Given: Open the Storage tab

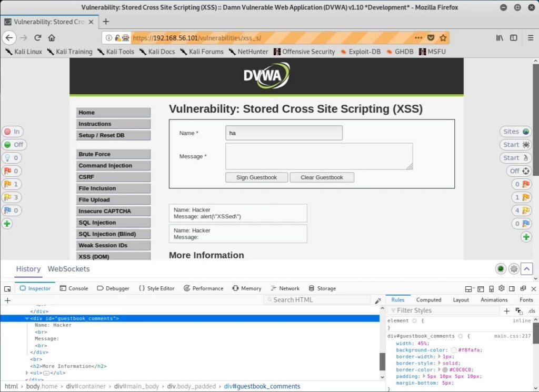Looking at the screenshot, I should pyautogui.click(x=322, y=288).
